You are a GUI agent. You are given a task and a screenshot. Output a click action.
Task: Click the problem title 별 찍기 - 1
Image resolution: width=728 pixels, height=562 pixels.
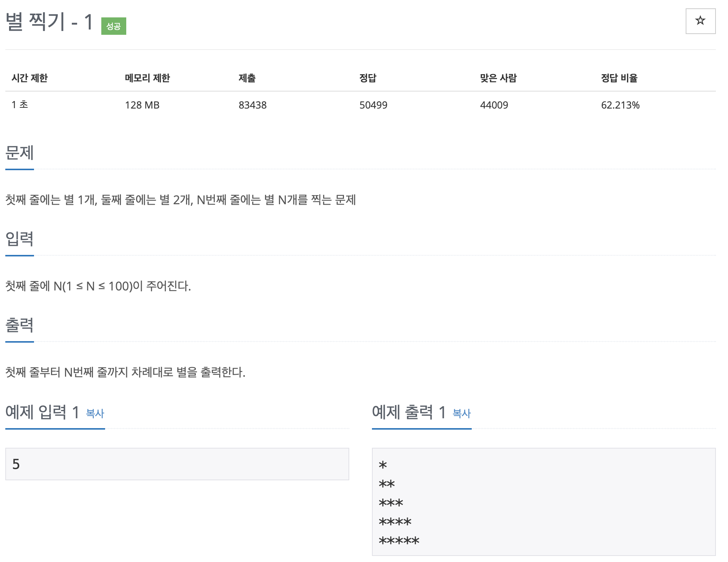tap(50, 22)
